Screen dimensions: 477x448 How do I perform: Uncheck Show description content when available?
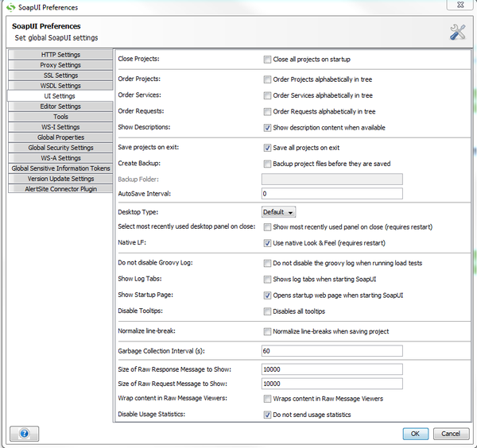pos(267,128)
